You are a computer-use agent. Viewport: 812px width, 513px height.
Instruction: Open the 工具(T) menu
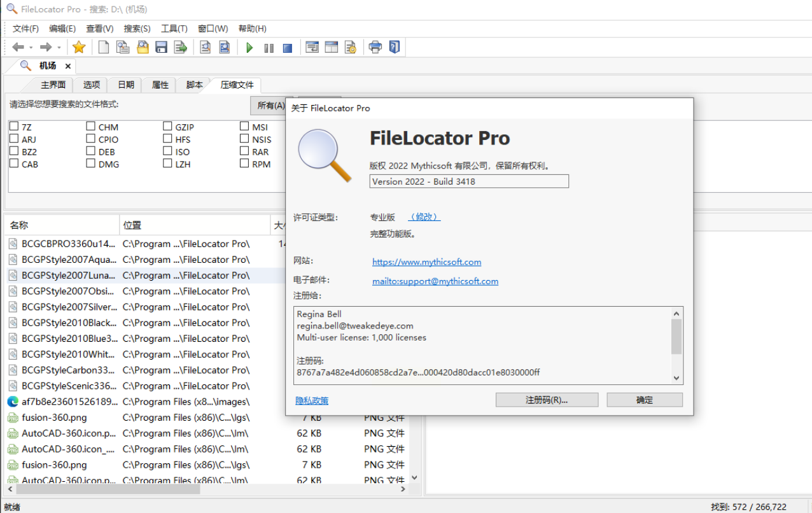pyautogui.click(x=174, y=29)
